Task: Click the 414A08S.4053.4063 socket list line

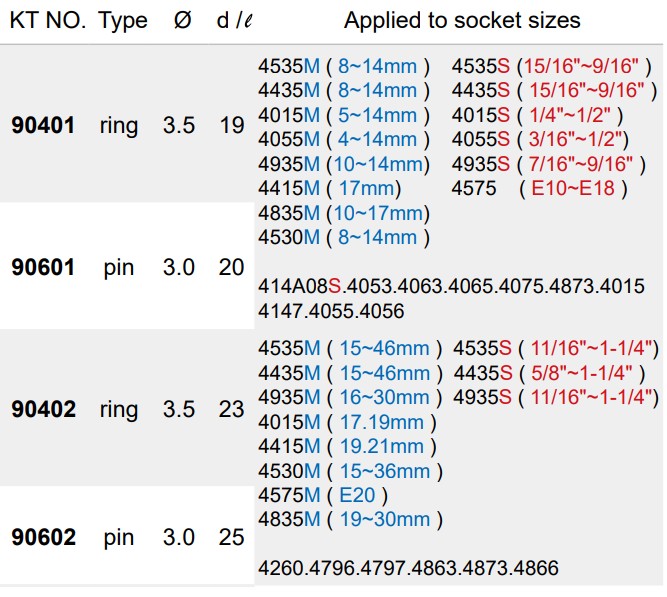Action: point(451,287)
